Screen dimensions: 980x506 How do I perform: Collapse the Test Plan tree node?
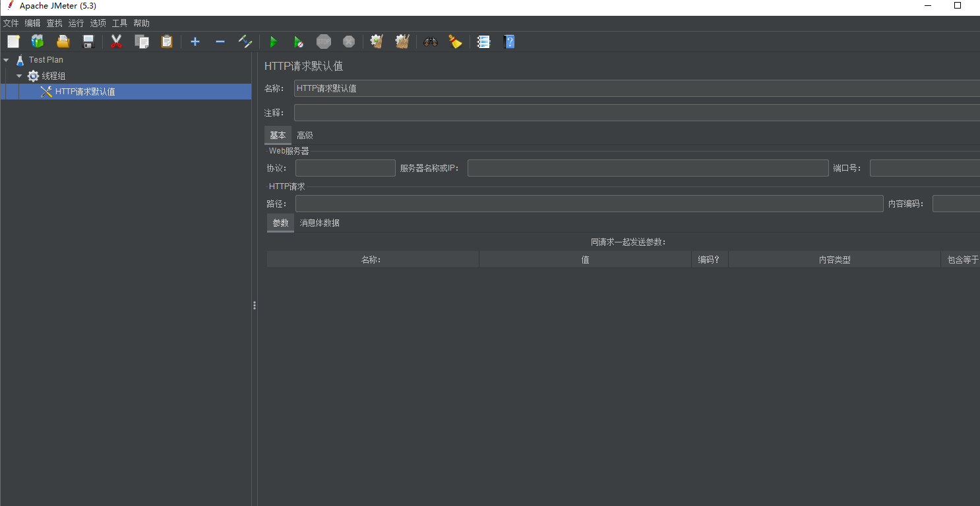tap(5, 59)
